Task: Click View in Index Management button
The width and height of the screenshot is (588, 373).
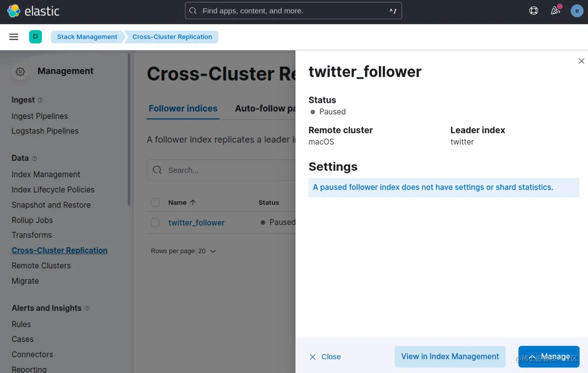Action: pyautogui.click(x=450, y=357)
